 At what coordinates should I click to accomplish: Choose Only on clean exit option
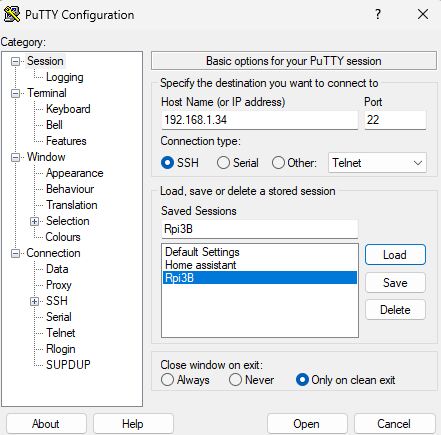(302, 380)
